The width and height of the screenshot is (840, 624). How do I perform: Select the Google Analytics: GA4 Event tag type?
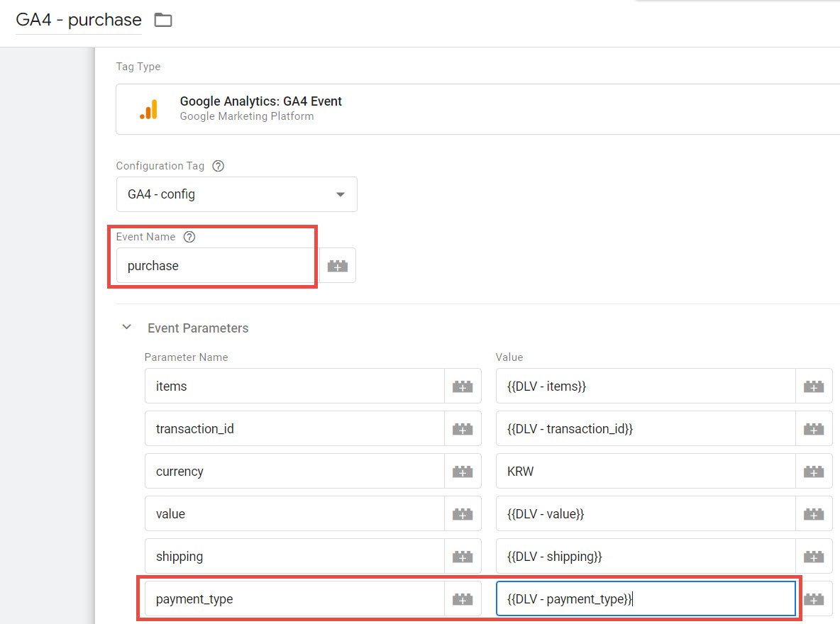point(478,108)
